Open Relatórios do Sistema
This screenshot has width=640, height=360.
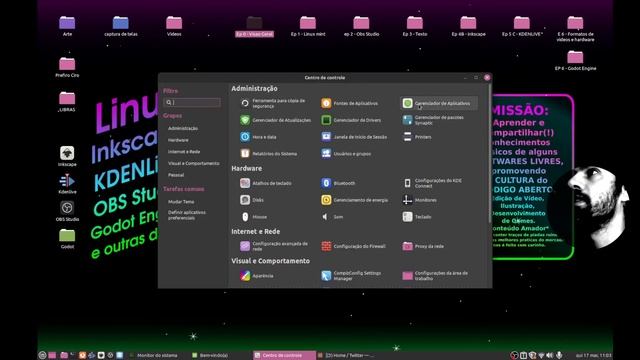[269, 153]
